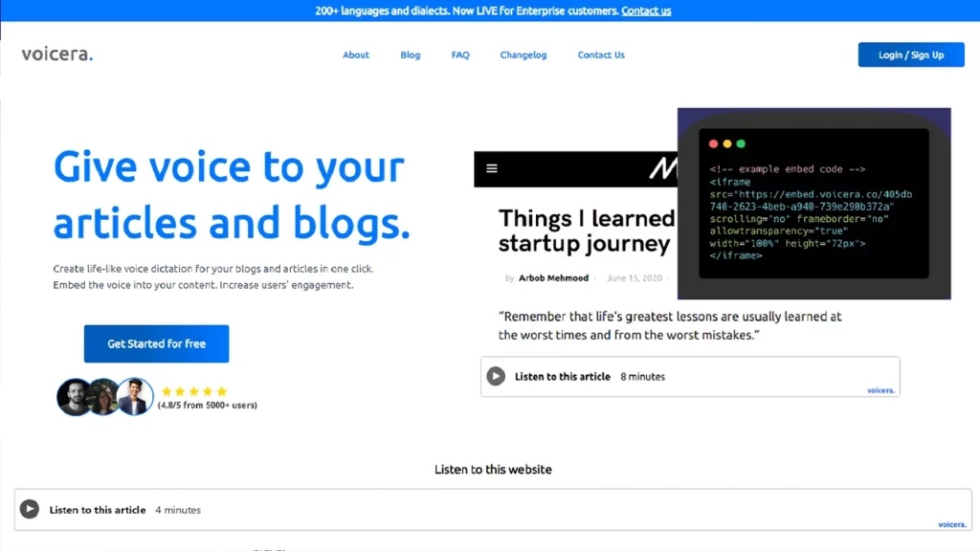The height and width of the screenshot is (551, 980).
Task: Select Contact Us in navigation bar
Action: tap(601, 55)
